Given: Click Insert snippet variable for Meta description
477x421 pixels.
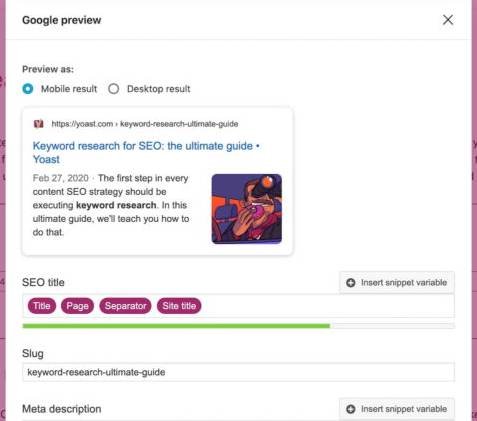Looking at the screenshot, I should (397, 409).
